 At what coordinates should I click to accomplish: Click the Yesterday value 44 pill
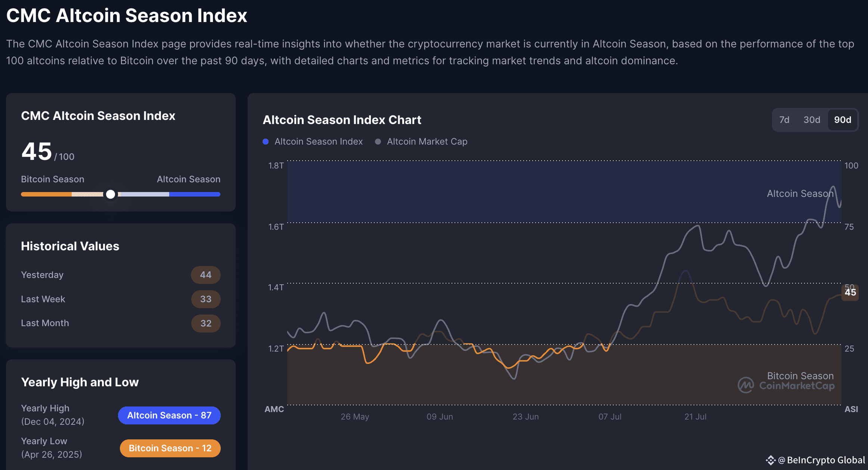206,275
